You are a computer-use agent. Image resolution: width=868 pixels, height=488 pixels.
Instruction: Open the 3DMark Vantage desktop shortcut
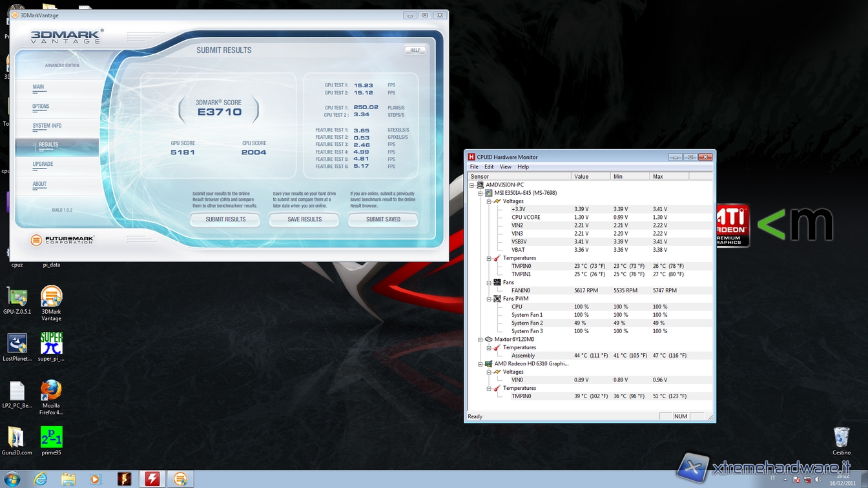click(51, 297)
